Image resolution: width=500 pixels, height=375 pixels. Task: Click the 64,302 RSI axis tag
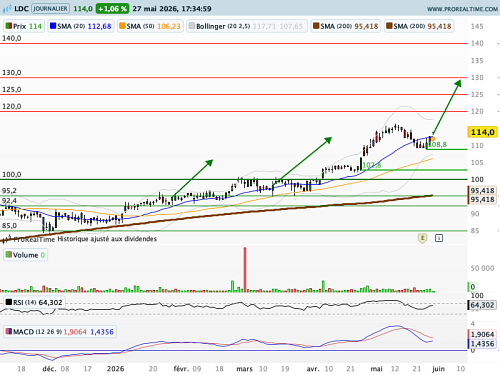point(482,305)
